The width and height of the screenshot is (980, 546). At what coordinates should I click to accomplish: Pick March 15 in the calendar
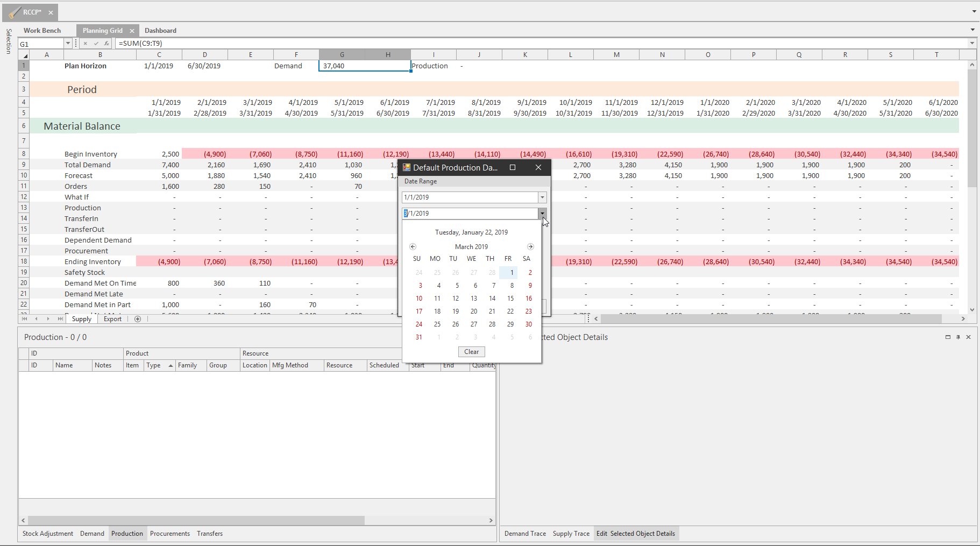click(x=510, y=299)
